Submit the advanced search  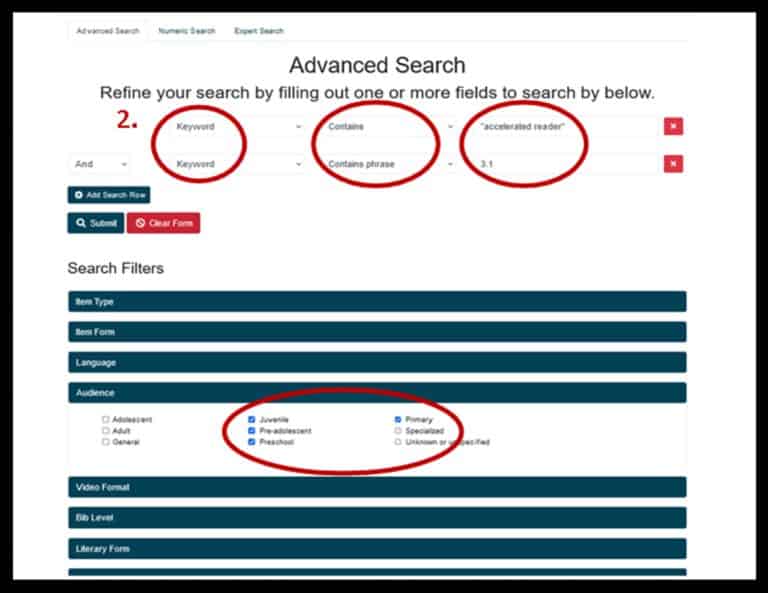point(95,223)
